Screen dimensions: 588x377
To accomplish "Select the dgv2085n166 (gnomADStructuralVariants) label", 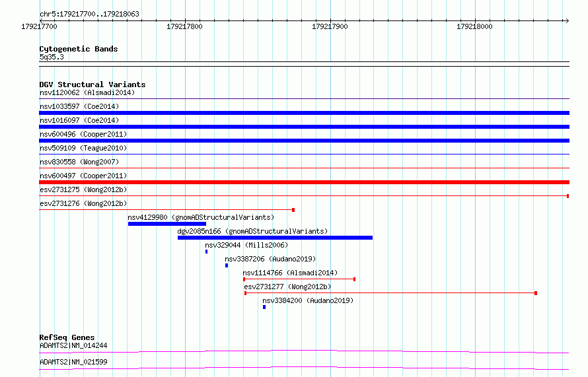I will pyautogui.click(x=252, y=231).
